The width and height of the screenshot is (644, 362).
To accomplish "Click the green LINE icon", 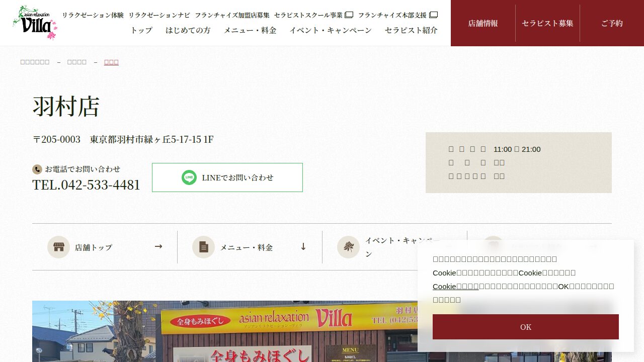I will [189, 177].
